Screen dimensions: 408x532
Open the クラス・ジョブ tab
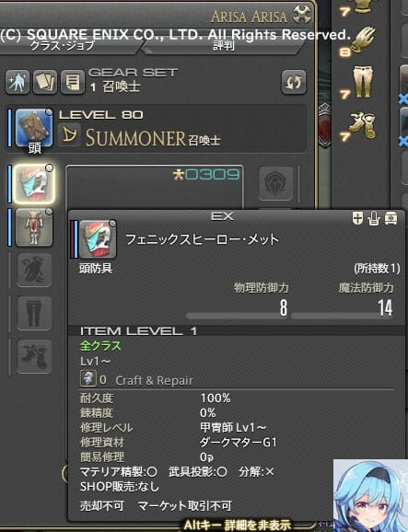pos(63,46)
